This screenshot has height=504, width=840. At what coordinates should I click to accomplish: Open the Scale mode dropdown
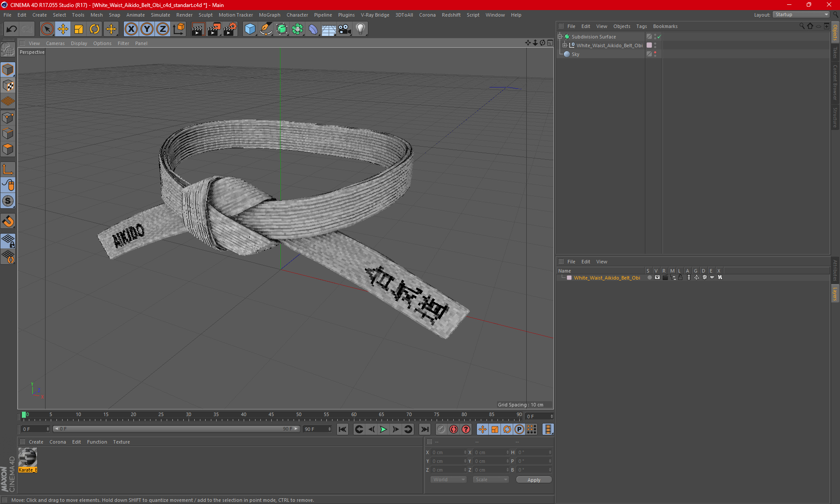491,480
